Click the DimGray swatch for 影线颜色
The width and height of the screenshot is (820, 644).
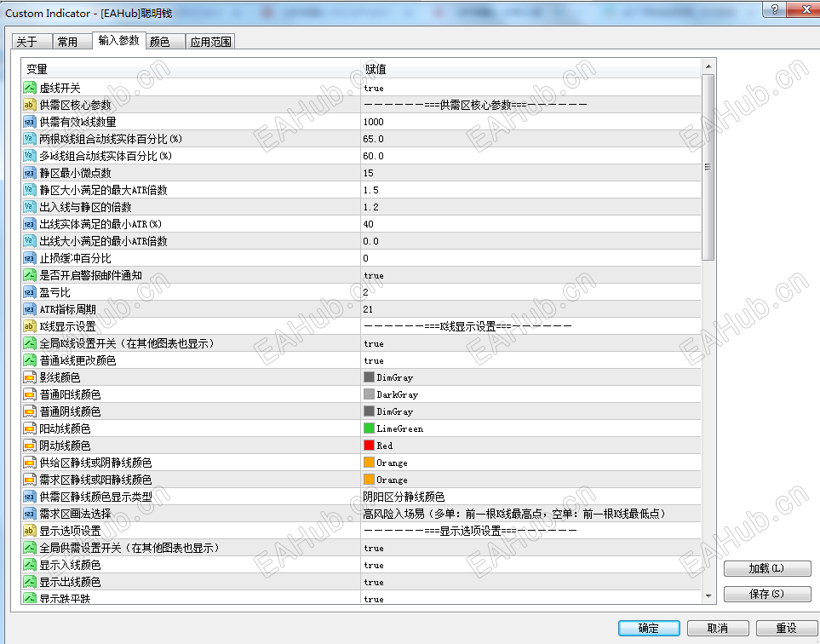(x=370, y=377)
